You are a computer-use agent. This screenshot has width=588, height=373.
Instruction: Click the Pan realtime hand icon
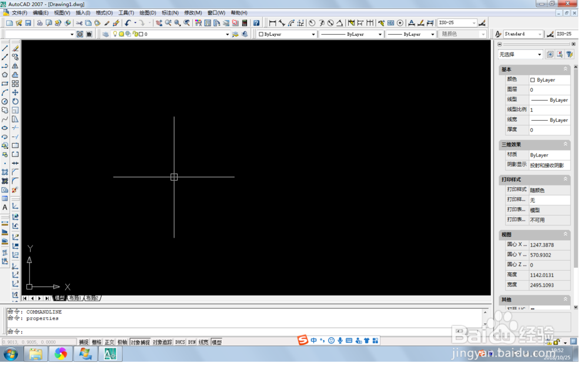pos(159,24)
